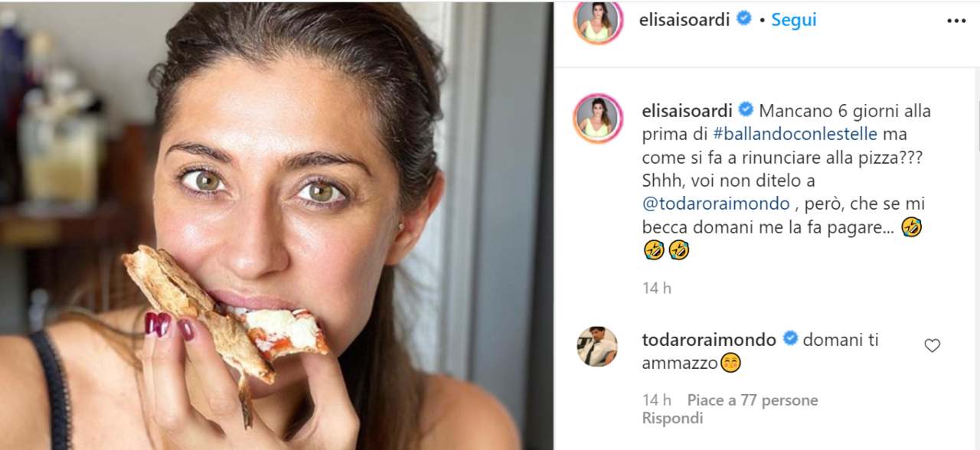The height and width of the screenshot is (450, 980).
Task: Click the todaroraimondo commenter username
Action: pos(709,340)
